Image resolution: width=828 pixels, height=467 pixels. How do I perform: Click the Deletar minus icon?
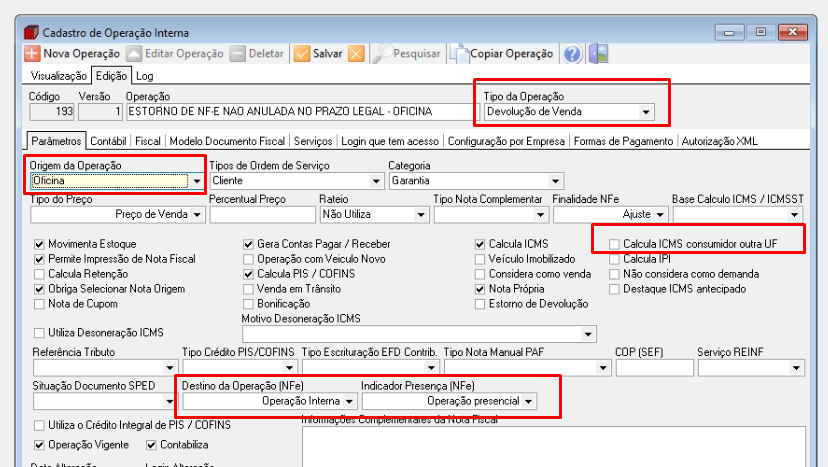238,53
